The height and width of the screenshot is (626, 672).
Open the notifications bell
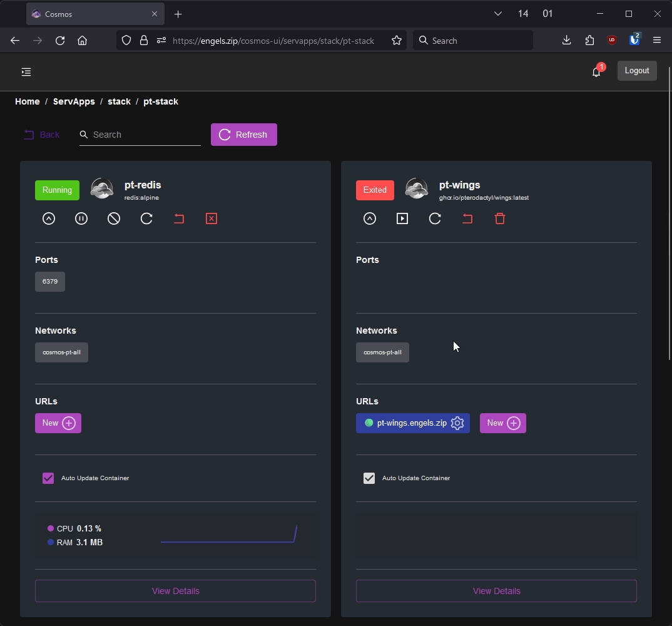[596, 72]
